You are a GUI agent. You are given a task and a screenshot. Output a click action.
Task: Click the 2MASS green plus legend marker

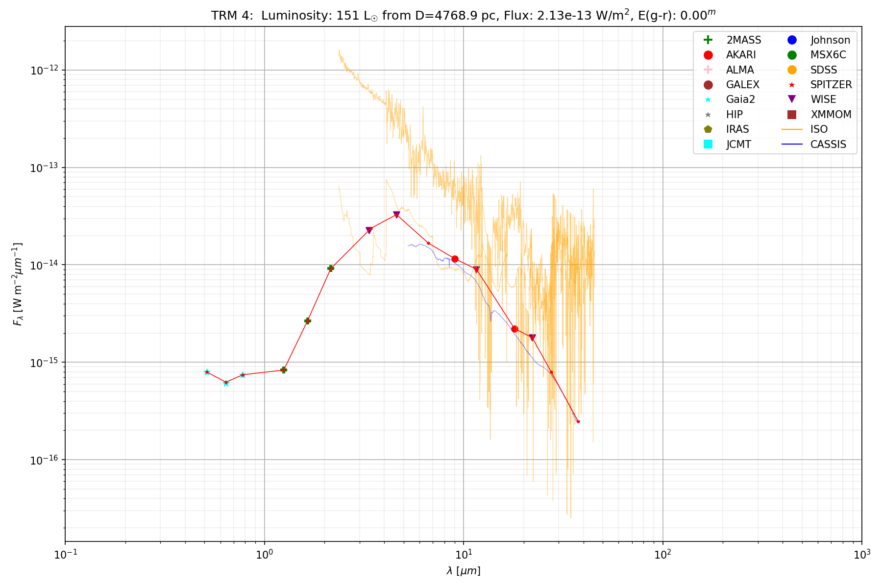coord(708,40)
